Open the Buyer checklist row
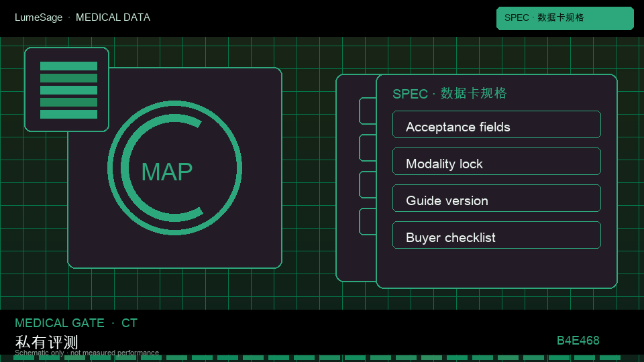 click(496, 235)
